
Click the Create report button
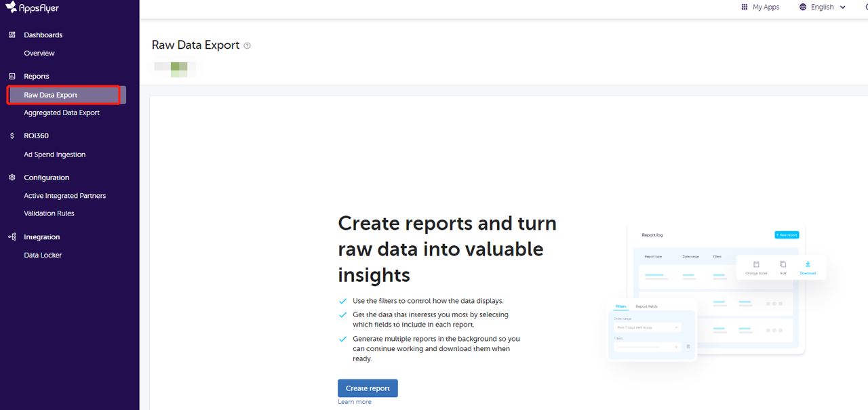(x=368, y=388)
